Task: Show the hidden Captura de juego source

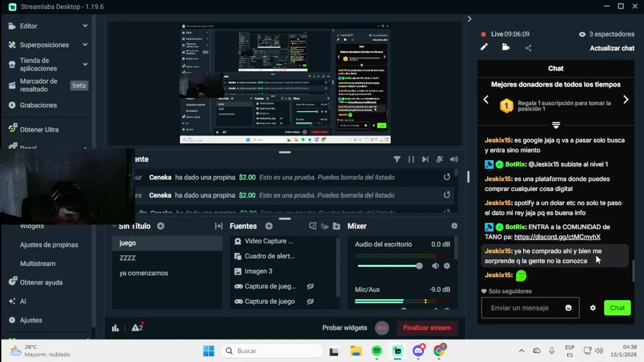Action: point(310,302)
